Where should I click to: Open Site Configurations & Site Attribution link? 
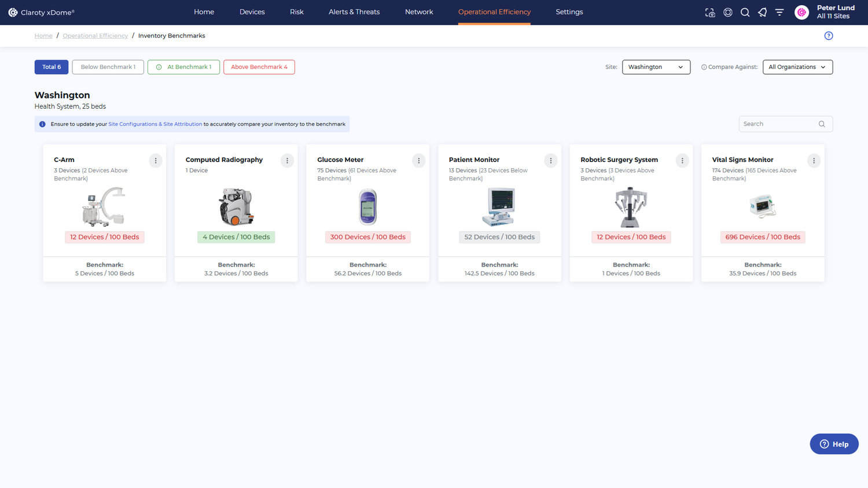155,124
